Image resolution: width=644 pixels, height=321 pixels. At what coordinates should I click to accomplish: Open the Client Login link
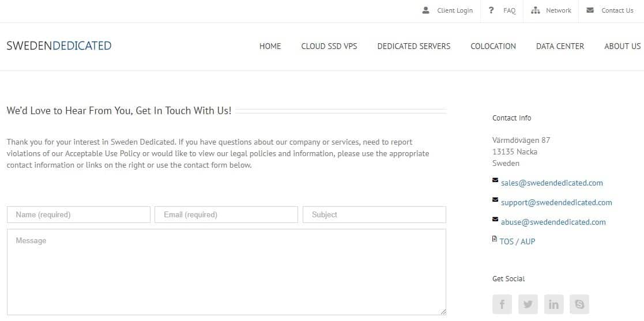455,11
